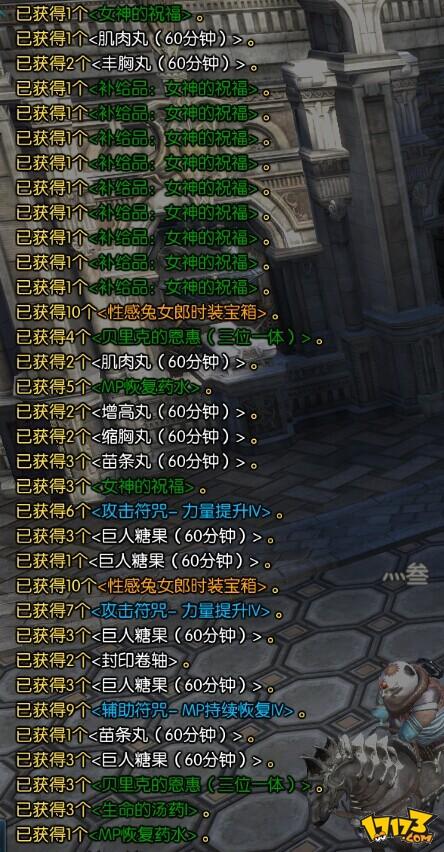Open the 丰胸丸（60分钟） item link
This screenshot has width=444, height=852.
[x=168, y=64]
